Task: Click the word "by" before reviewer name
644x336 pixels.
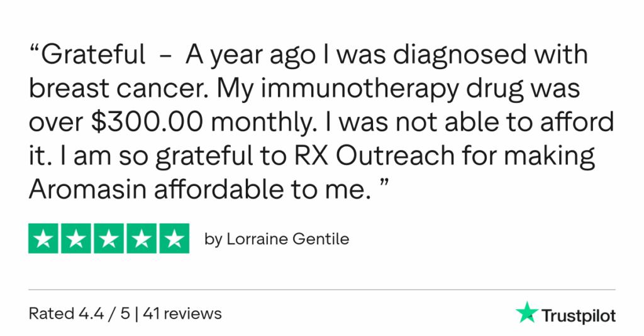Action: pyautogui.click(x=213, y=239)
